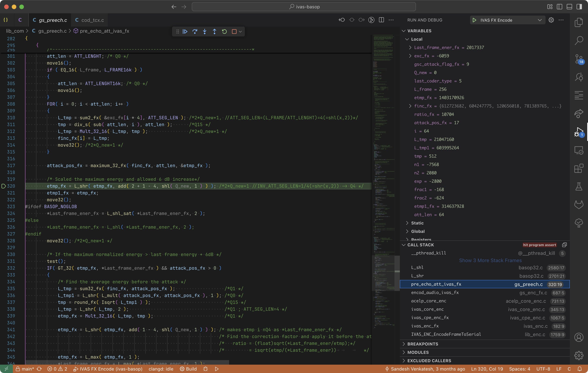The width and height of the screenshot is (588, 373).
Task: Open the Search sidebar icon
Action: point(579,40)
